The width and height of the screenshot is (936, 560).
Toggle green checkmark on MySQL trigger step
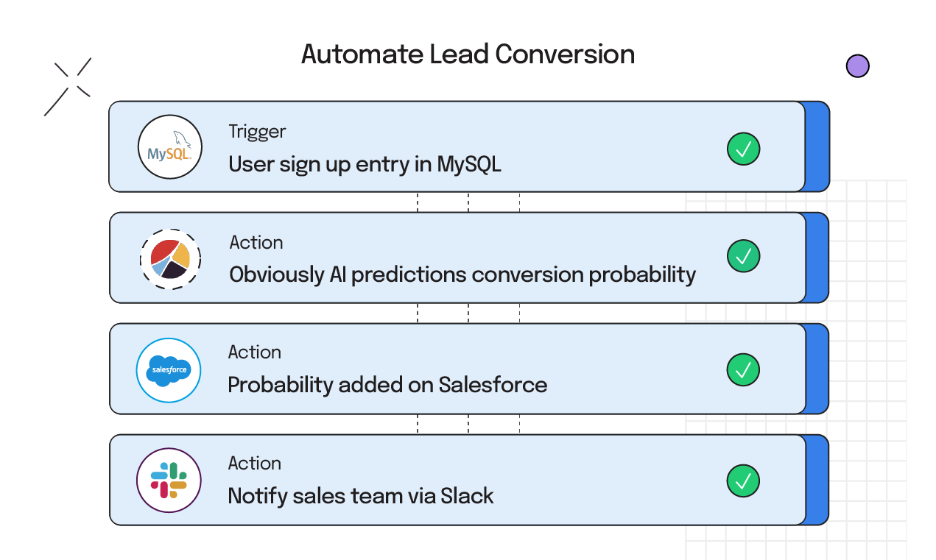[x=743, y=149]
